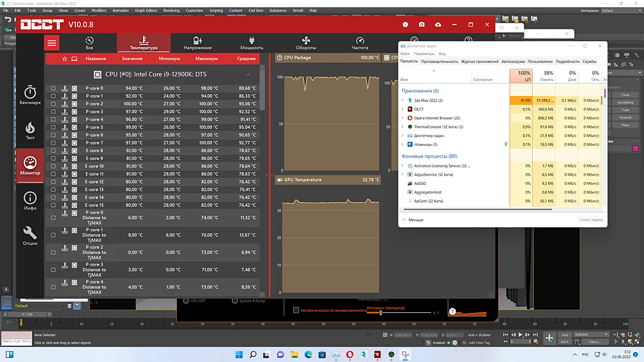Click the 3ds Max play animation button

(x=520, y=335)
